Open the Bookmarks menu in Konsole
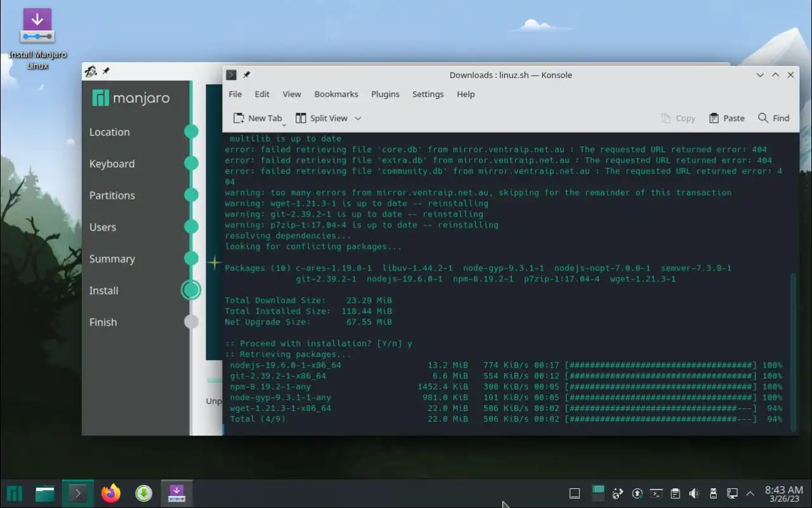 coord(336,94)
